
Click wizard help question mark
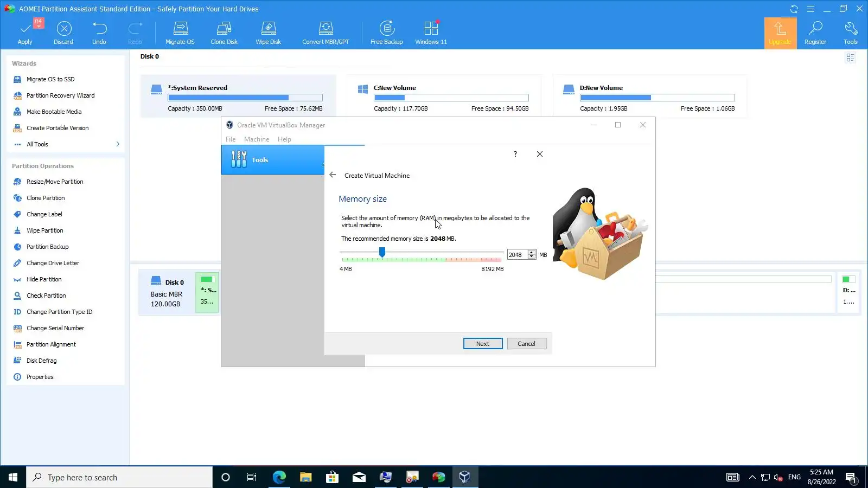click(515, 154)
